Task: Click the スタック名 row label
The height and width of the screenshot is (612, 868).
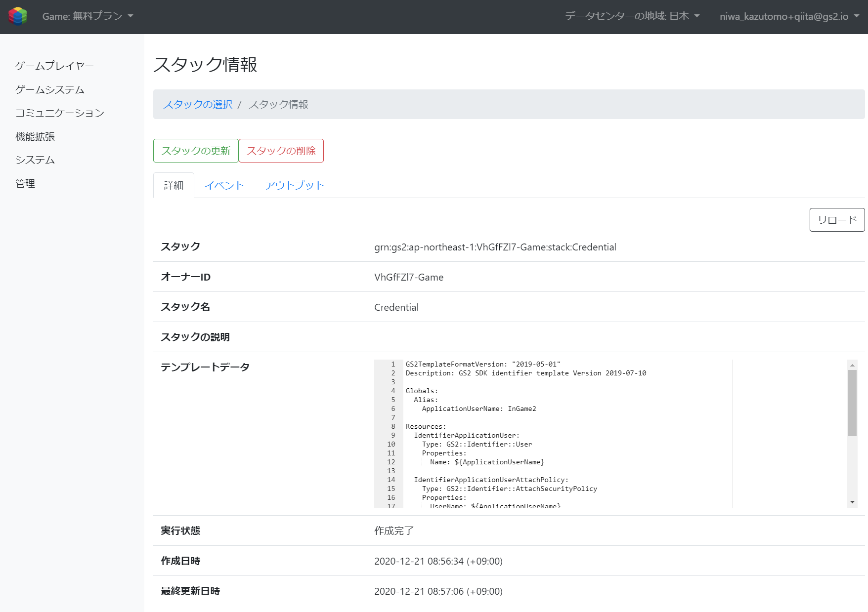Action: coord(185,307)
